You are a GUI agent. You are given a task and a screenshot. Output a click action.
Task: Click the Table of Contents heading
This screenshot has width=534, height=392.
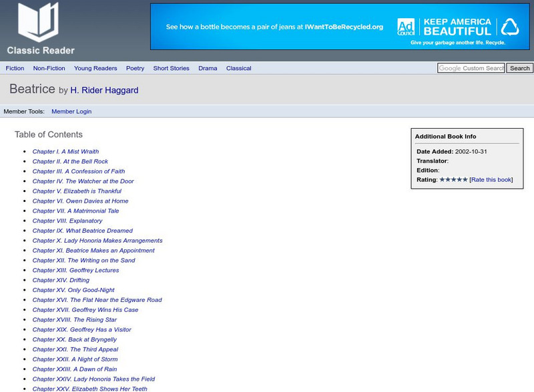(48, 135)
